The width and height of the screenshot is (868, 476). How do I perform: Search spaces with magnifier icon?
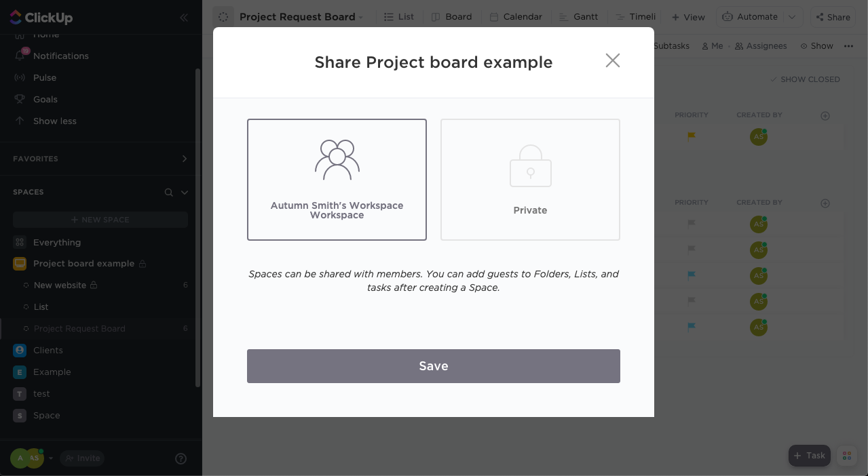pyautogui.click(x=169, y=193)
